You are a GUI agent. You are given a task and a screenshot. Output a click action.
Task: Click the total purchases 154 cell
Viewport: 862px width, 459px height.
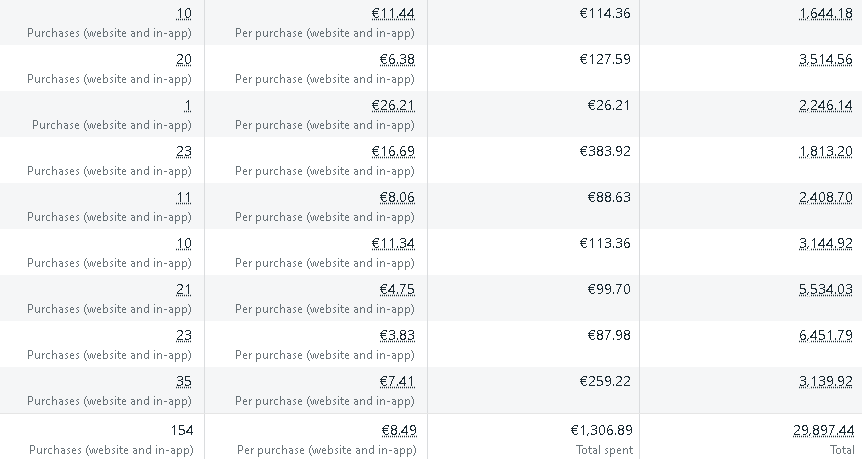[182, 430]
